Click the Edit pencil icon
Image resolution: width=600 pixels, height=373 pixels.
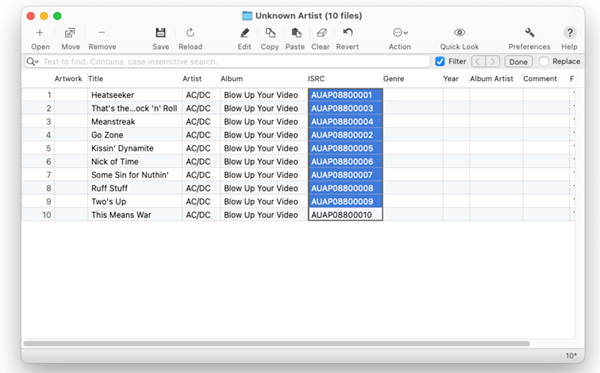(245, 33)
